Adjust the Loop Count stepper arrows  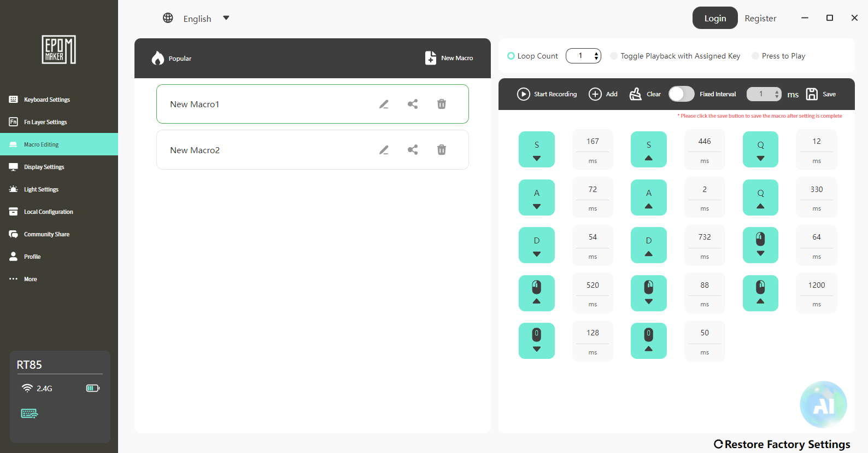(596, 56)
